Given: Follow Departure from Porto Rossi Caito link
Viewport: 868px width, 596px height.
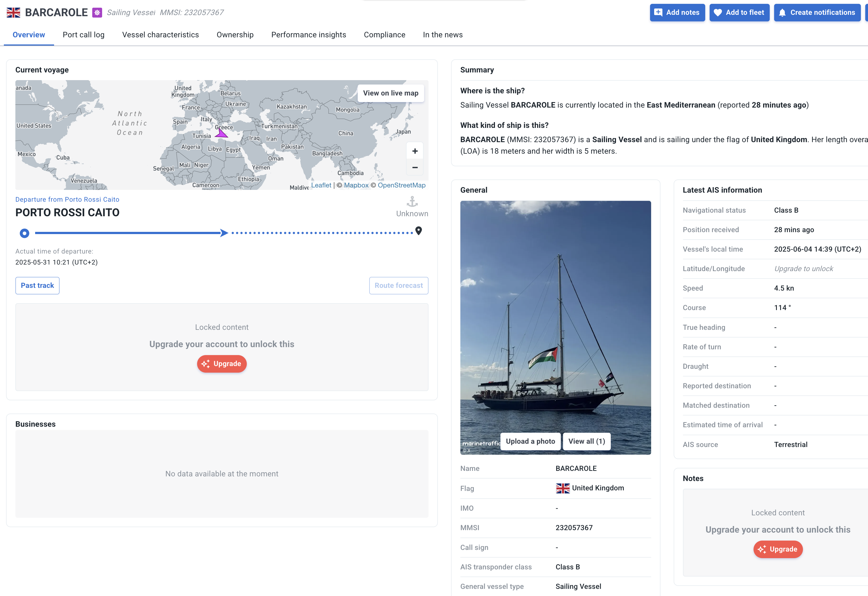Looking at the screenshot, I should [x=67, y=199].
